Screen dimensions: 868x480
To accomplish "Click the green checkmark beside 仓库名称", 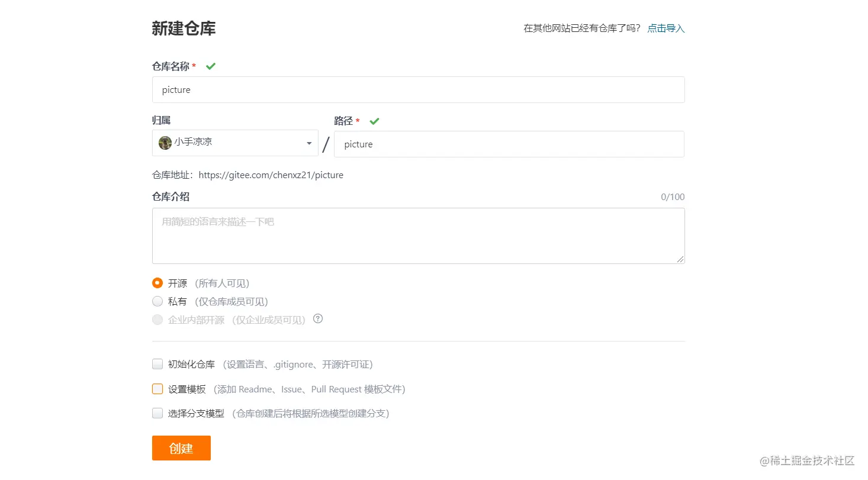I will pos(211,66).
